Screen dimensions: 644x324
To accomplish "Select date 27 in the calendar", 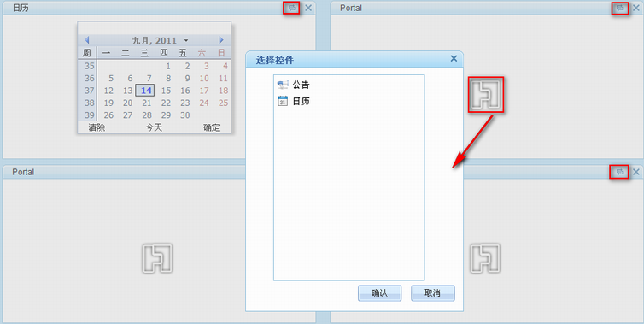I will [x=128, y=115].
